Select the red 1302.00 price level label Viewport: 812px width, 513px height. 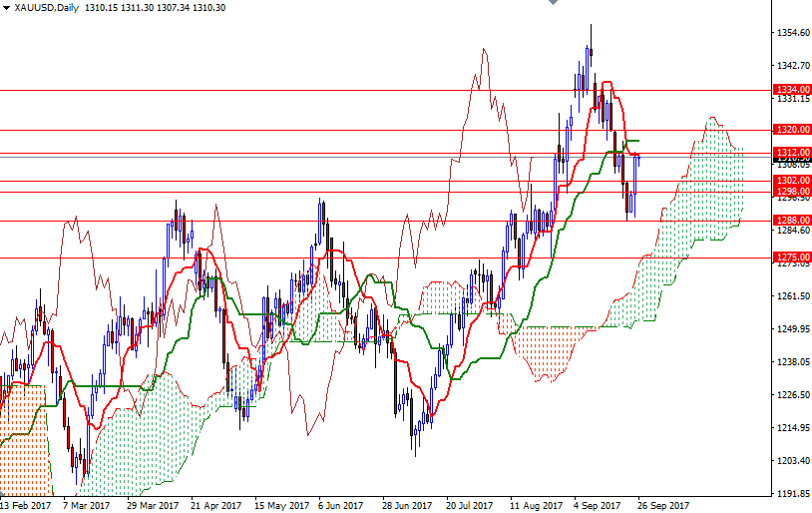pos(792,180)
